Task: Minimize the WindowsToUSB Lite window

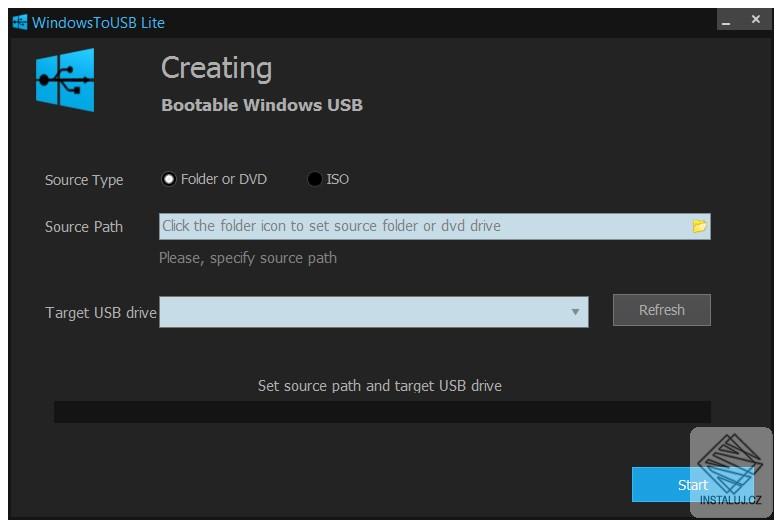Action: (x=726, y=20)
